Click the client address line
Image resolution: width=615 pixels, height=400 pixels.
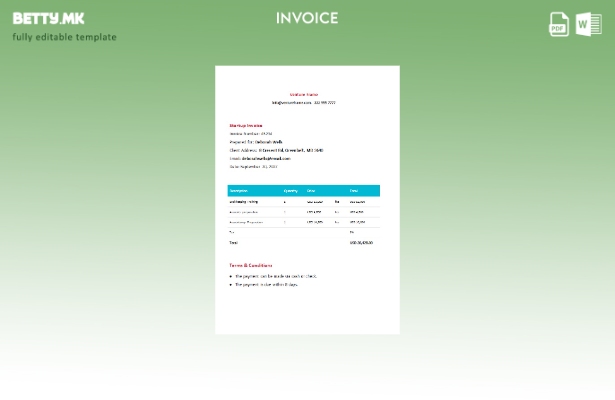[x=276, y=150]
